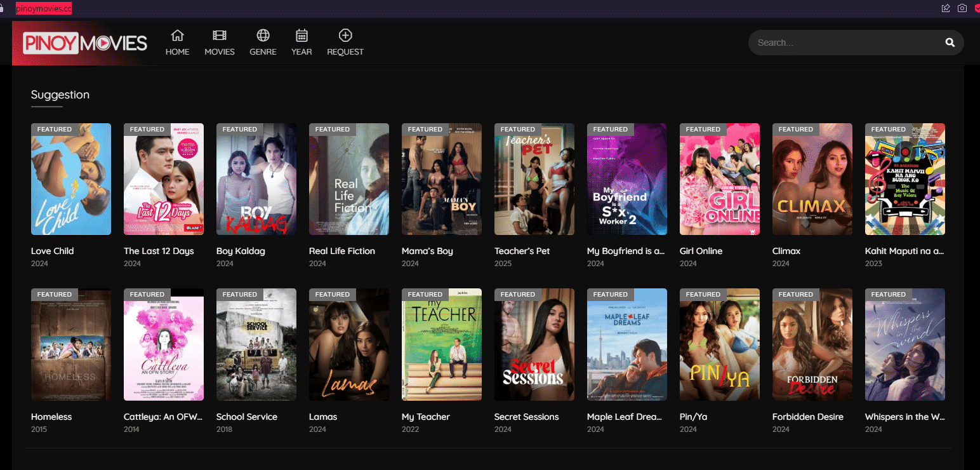Open the YEAR menu label
This screenshot has height=470, width=980.
pos(301,51)
